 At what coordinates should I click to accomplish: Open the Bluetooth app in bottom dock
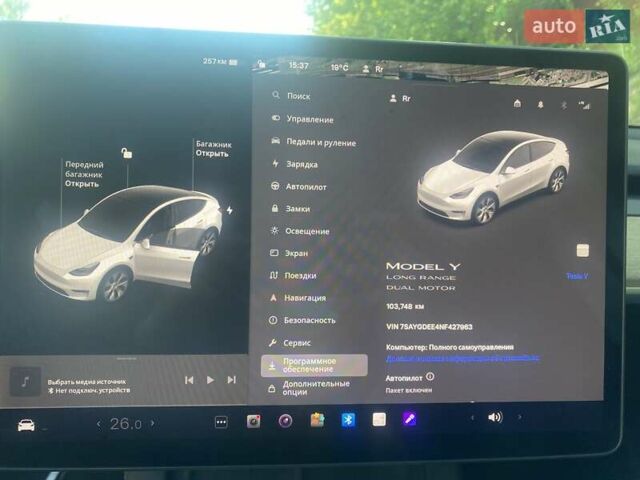coord(348,420)
